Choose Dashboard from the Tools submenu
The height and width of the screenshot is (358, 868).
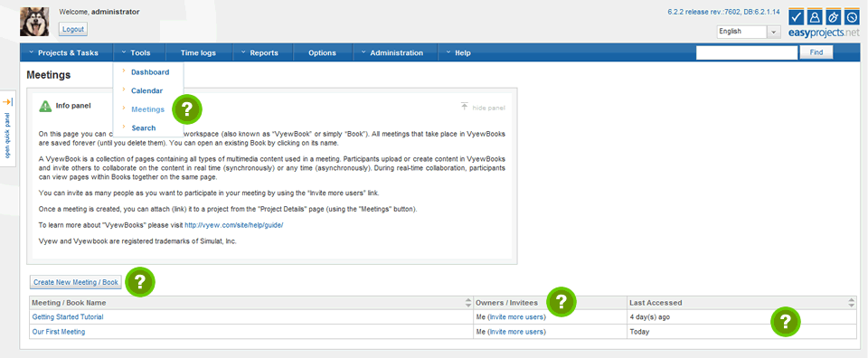point(150,72)
